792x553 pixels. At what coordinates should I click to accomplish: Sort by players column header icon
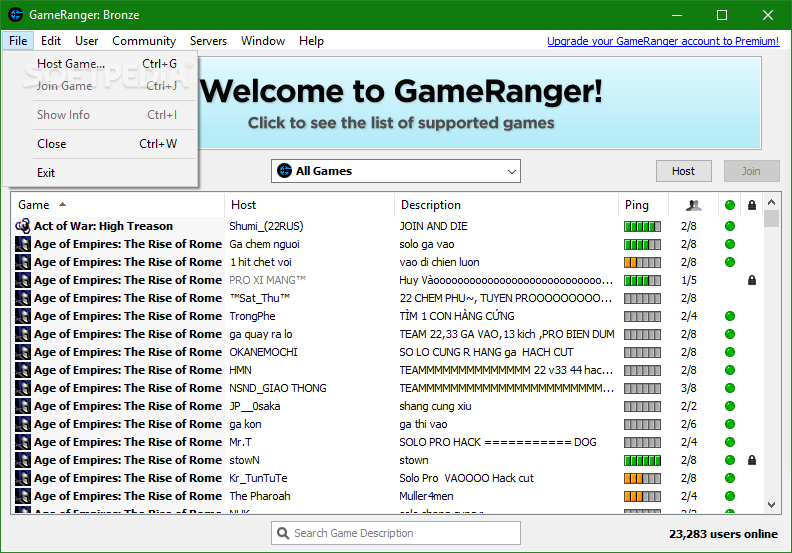tap(694, 205)
